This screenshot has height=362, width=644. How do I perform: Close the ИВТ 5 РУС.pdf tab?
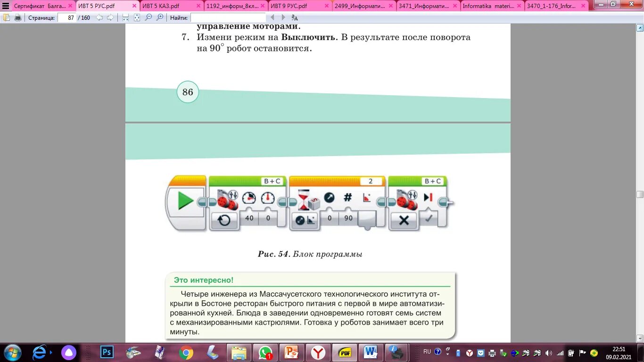pos(134,6)
